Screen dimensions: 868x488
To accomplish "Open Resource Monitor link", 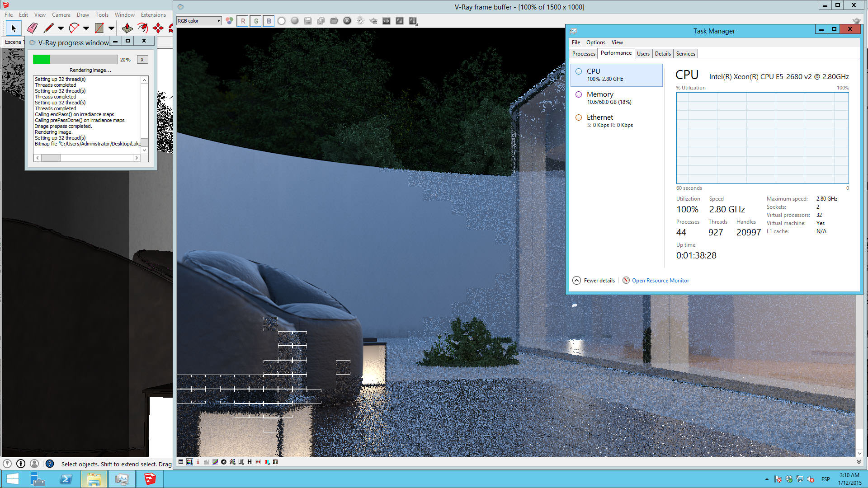I will pos(660,281).
